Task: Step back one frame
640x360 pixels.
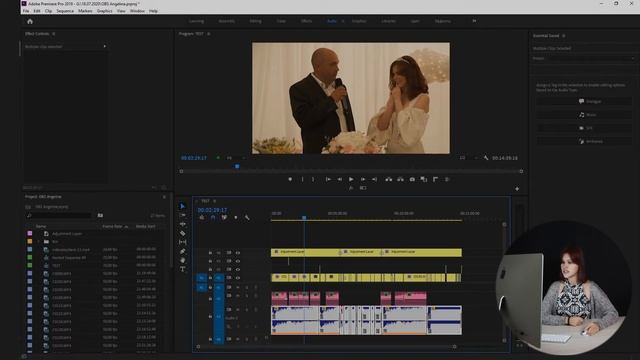Action: 339,179
